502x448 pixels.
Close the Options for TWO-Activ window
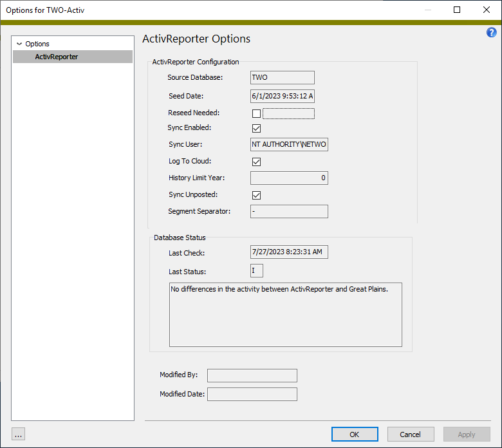[x=487, y=10]
